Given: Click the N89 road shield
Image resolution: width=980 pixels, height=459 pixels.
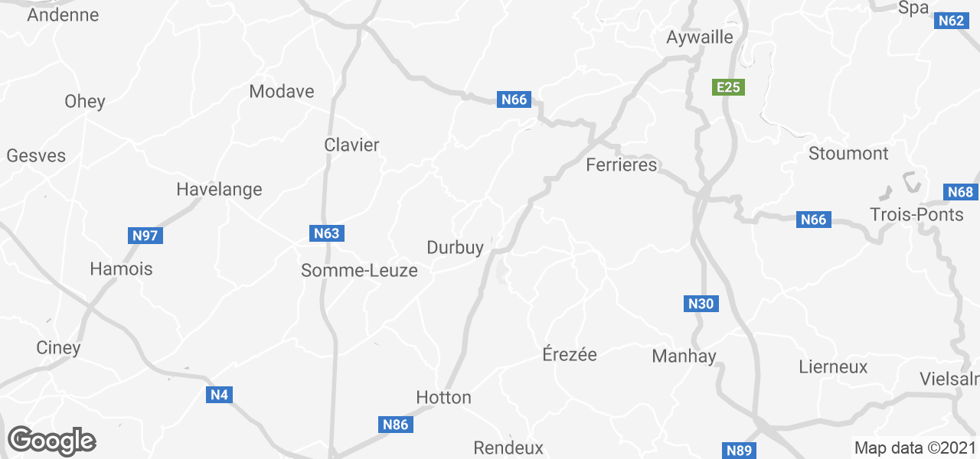Looking at the screenshot, I should pyautogui.click(x=739, y=451).
